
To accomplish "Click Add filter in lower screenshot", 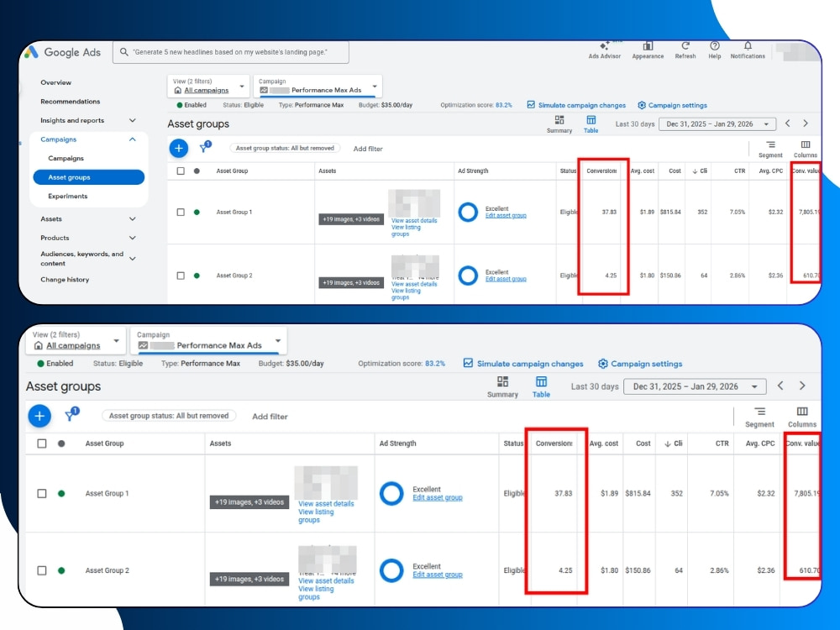I will click(270, 417).
